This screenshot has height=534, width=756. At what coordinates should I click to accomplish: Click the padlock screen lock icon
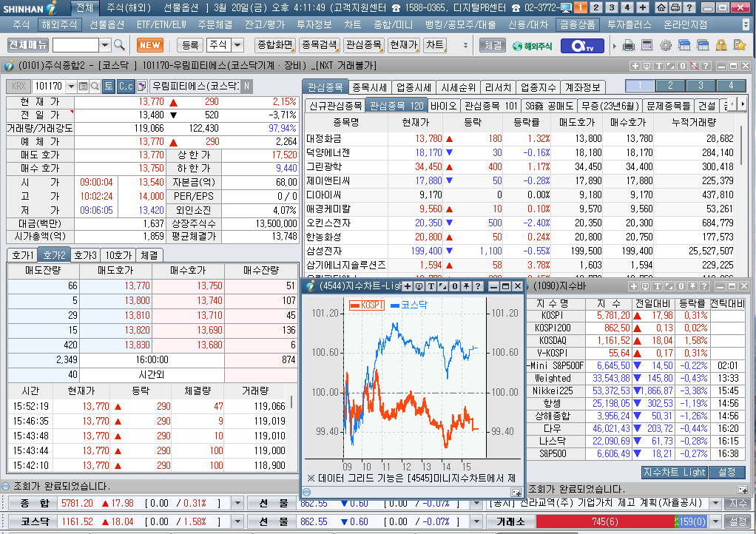coord(721,46)
